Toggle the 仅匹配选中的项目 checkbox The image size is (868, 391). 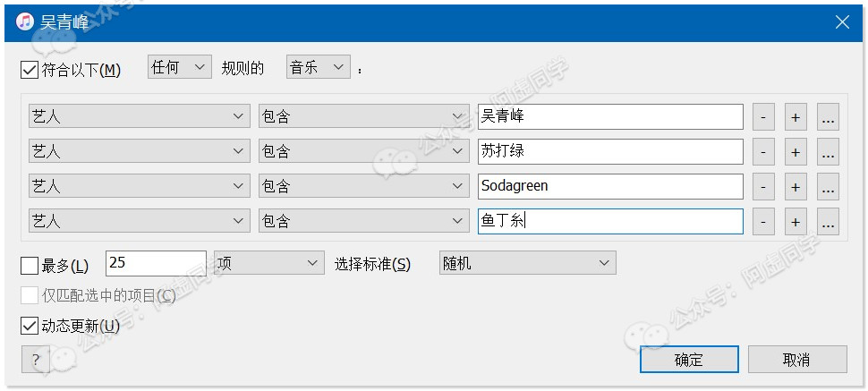[x=29, y=295]
